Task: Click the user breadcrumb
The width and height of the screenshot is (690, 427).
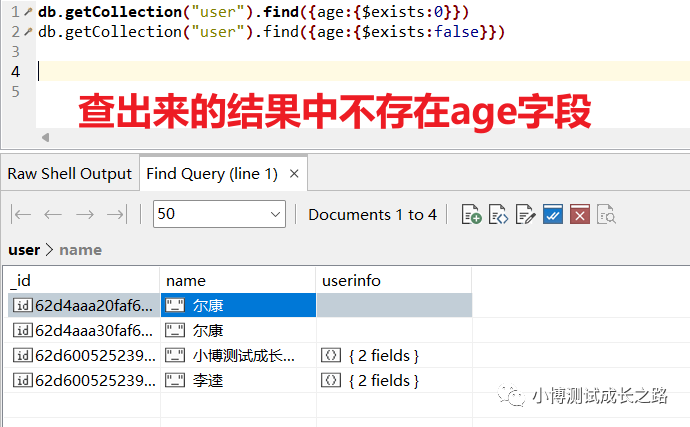Action: click(24, 250)
